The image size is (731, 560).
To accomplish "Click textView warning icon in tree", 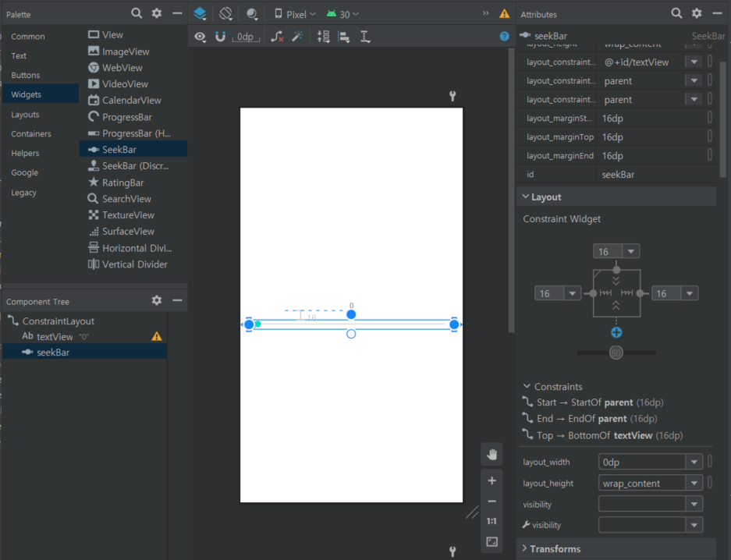I will [157, 336].
